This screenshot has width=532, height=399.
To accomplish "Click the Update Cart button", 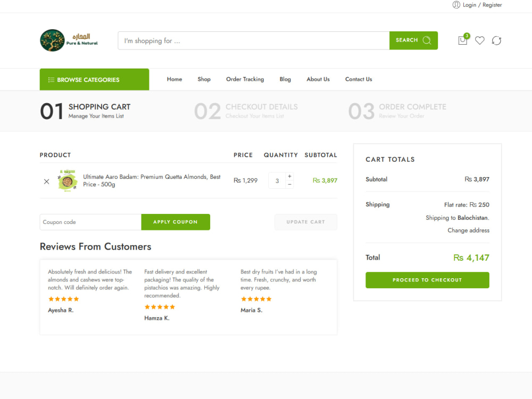I will click(306, 222).
